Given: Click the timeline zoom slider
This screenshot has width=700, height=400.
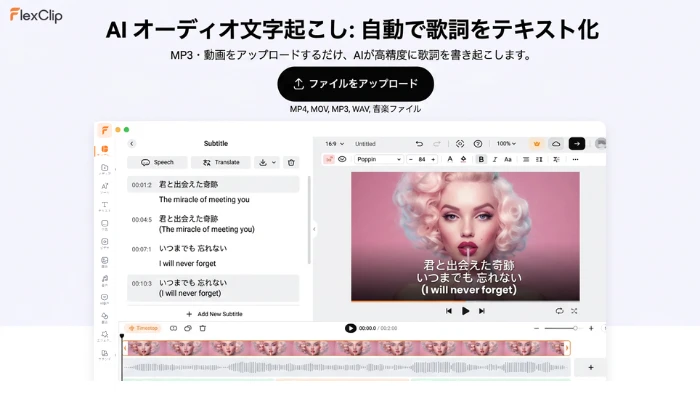Looking at the screenshot, I should pyautogui.click(x=561, y=329).
